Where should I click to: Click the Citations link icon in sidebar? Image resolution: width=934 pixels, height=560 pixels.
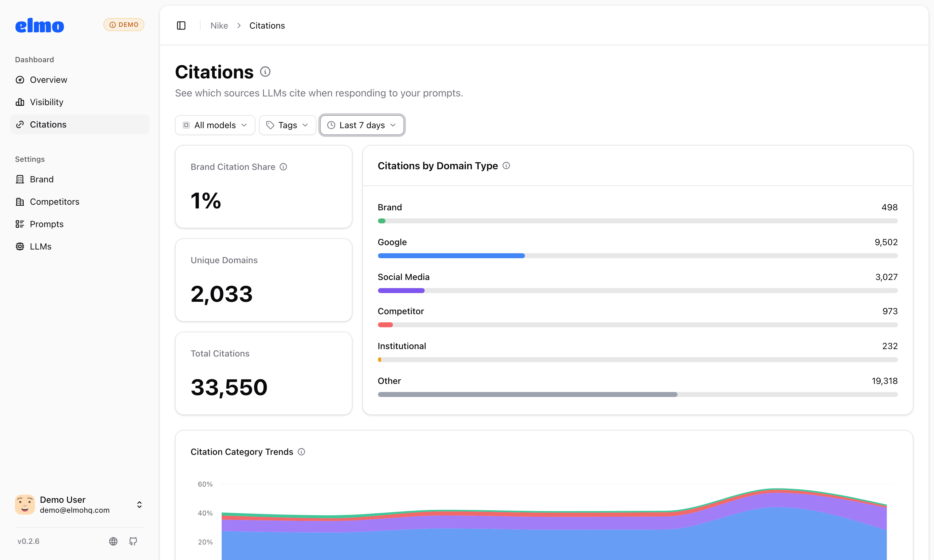pyautogui.click(x=20, y=124)
